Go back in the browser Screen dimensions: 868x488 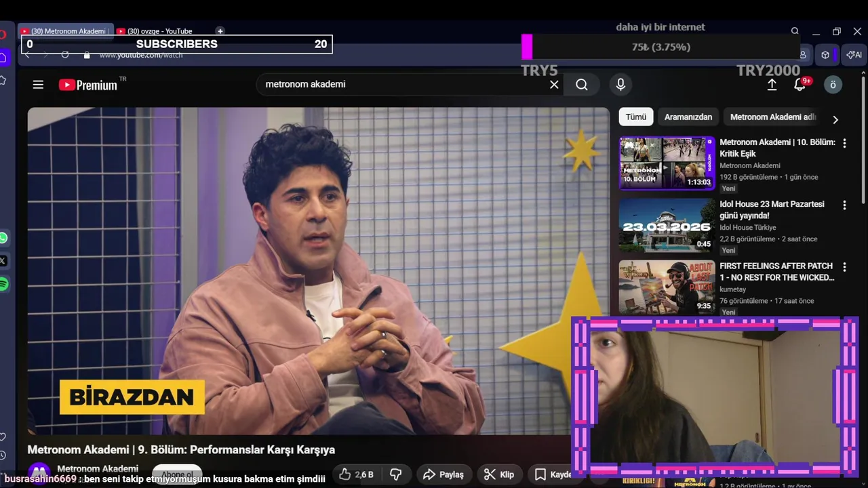28,55
